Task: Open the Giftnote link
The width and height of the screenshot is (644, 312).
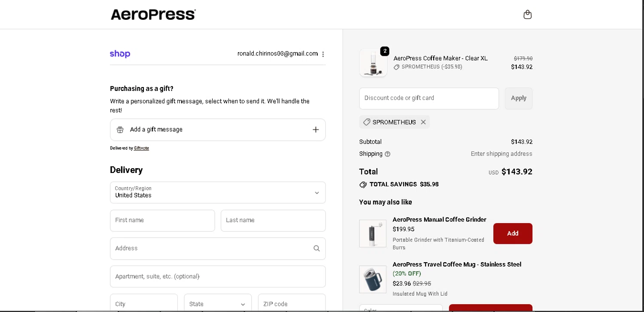Action: click(141, 148)
